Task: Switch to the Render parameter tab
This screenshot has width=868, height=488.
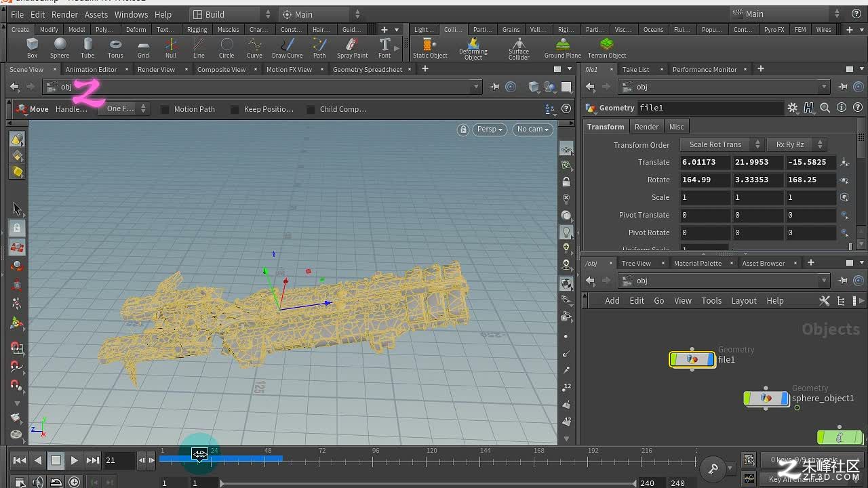Action: tap(646, 127)
